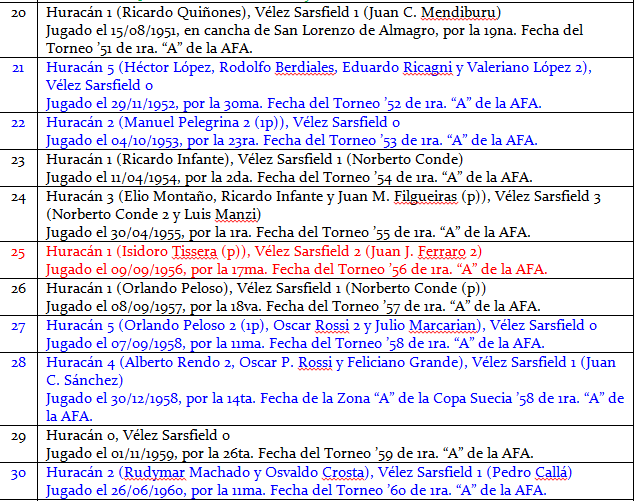This screenshot has width=635, height=501.
Task: Click date 11/04/1954 text
Action: pyautogui.click(x=144, y=177)
